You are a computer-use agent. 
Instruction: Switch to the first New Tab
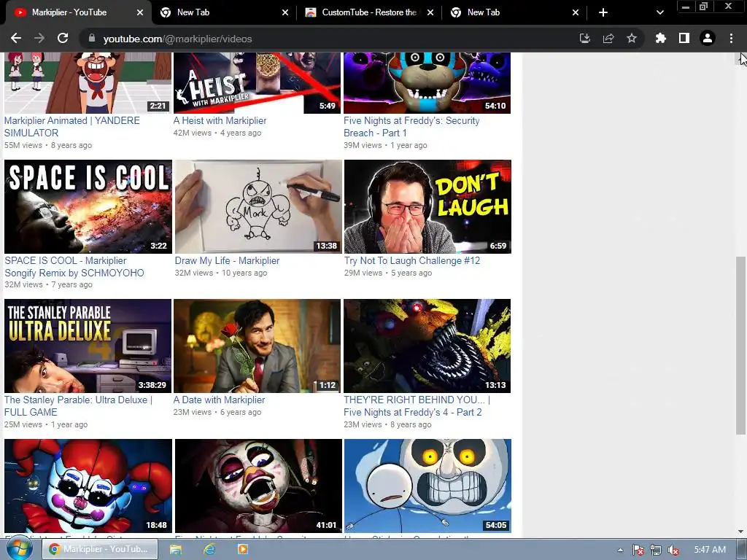pyautogui.click(x=224, y=12)
